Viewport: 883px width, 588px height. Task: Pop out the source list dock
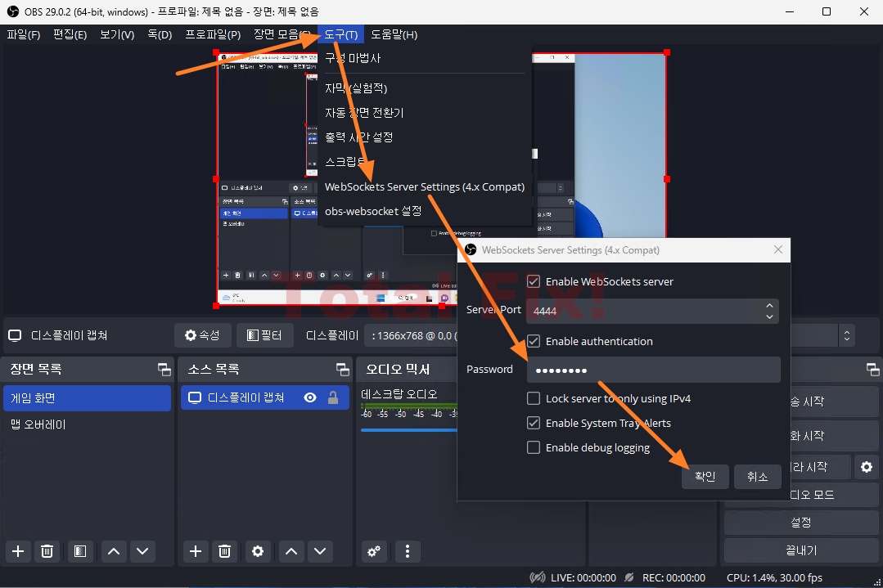click(342, 369)
